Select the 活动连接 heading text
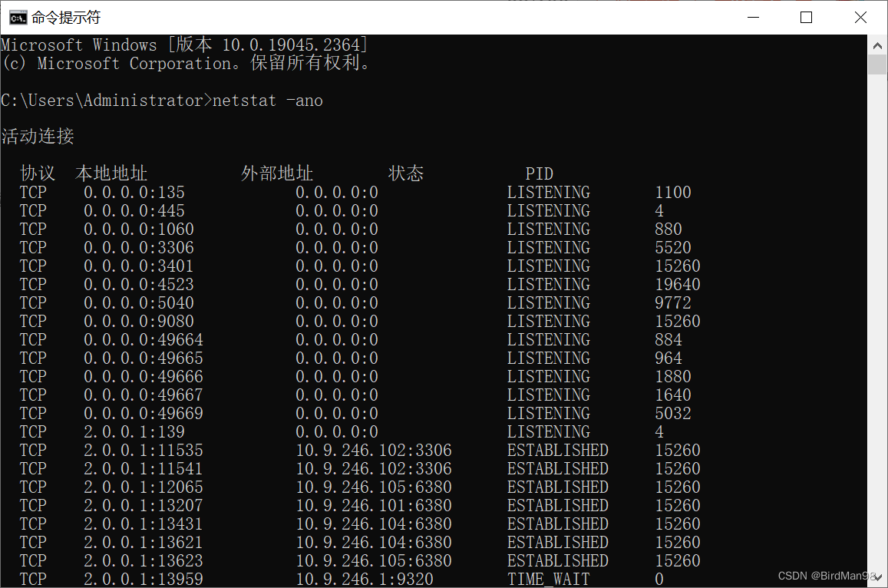The image size is (888, 588). pyautogui.click(x=38, y=137)
